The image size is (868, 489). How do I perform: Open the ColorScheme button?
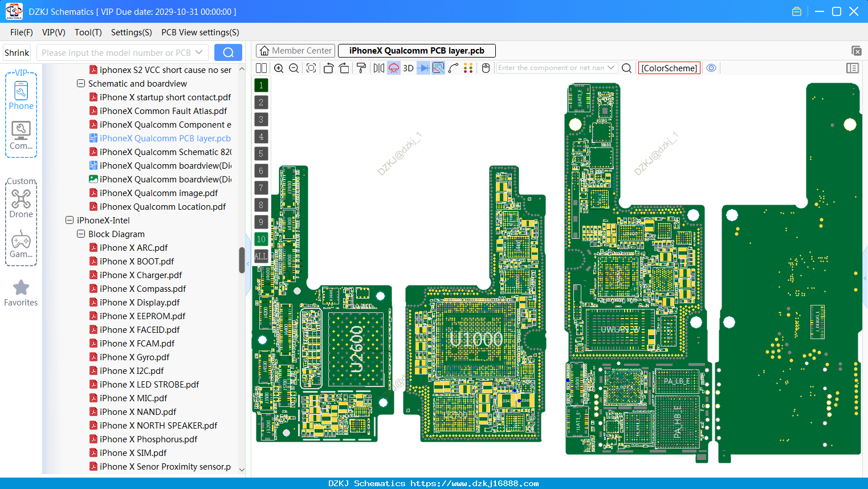coord(669,68)
